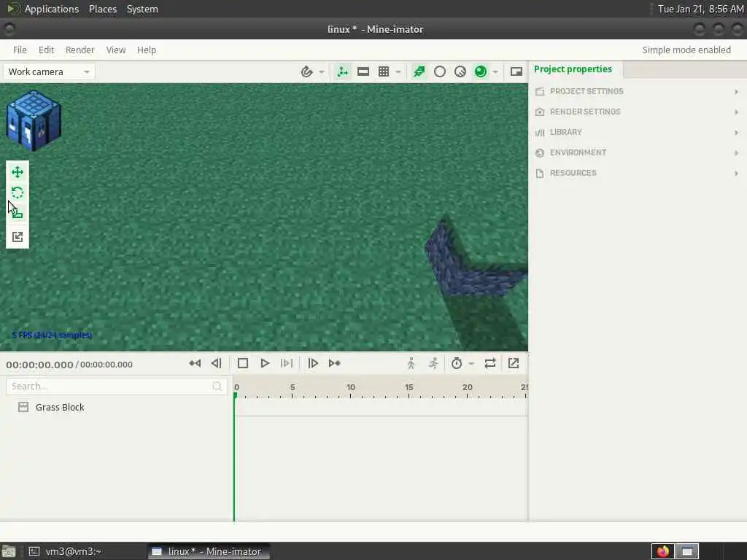The height and width of the screenshot is (560, 747).
Task: Select the Project properties tab
Action: [x=573, y=69]
